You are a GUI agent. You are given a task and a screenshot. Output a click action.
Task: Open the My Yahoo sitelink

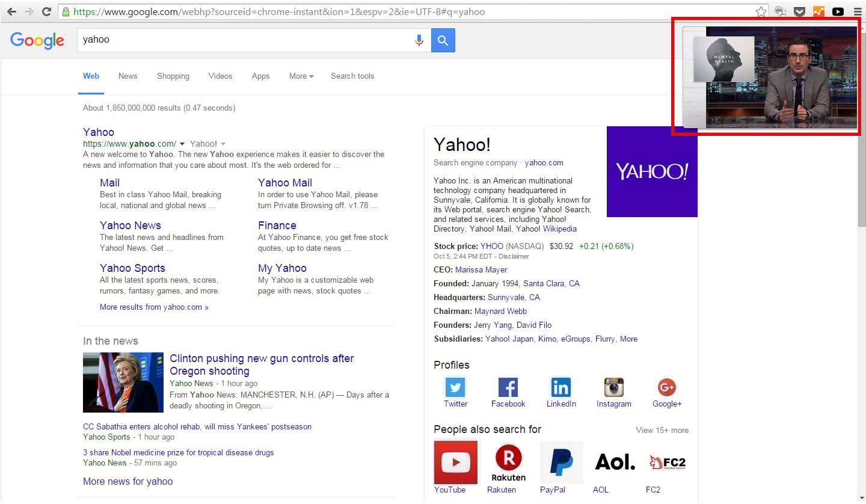point(282,268)
